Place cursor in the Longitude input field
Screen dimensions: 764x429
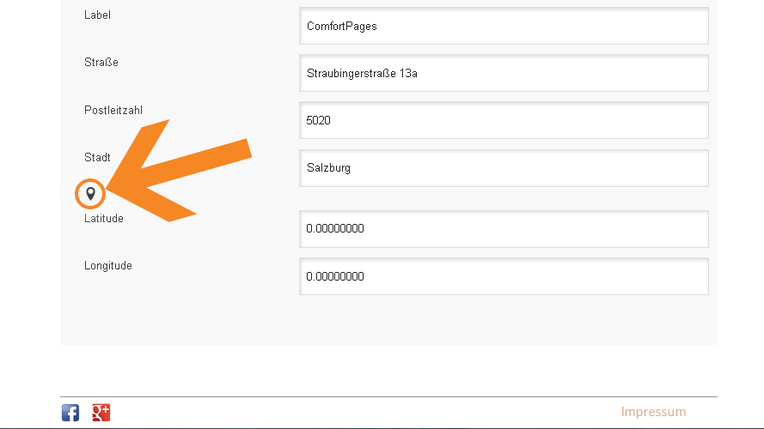pos(503,276)
